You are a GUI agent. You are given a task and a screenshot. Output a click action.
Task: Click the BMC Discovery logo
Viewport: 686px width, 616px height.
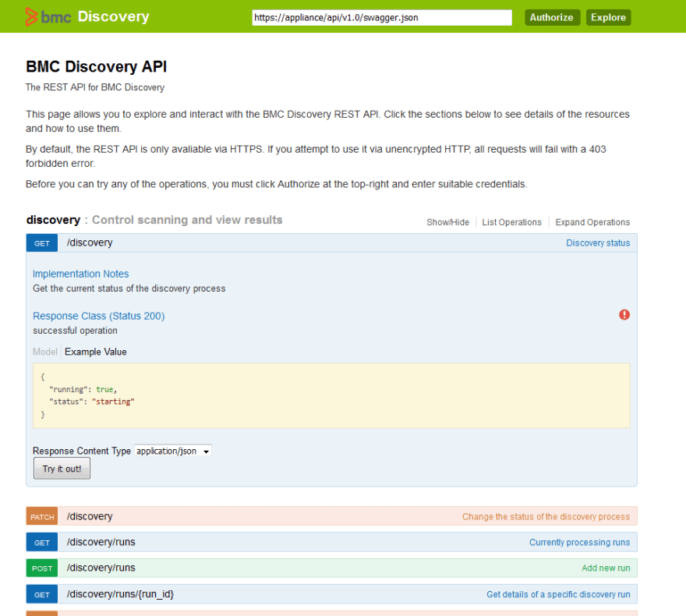pyautogui.click(x=87, y=16)
